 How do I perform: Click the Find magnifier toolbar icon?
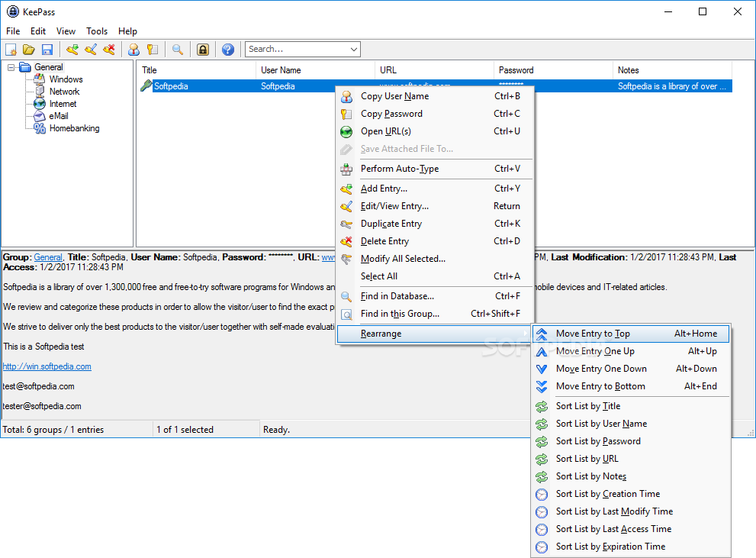coord(178,49)
